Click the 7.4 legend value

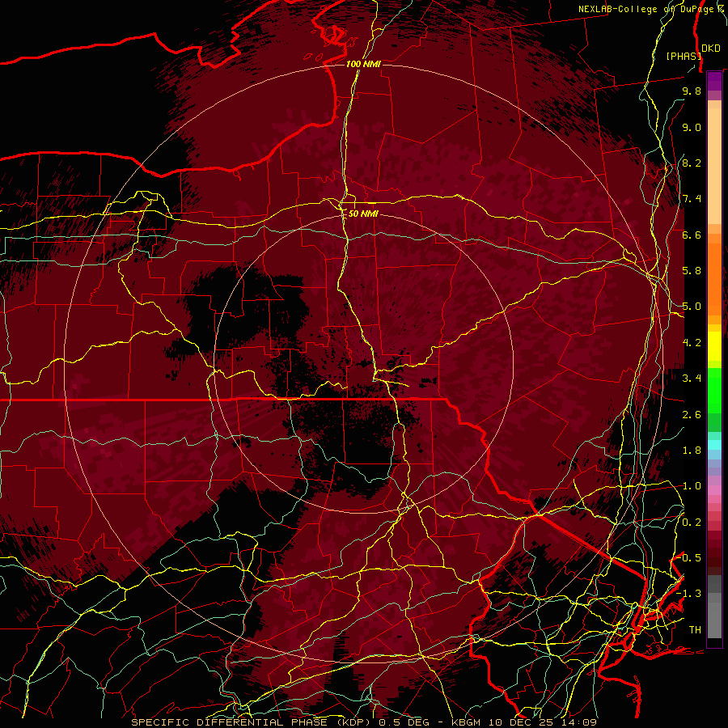(x=692, y=199)
